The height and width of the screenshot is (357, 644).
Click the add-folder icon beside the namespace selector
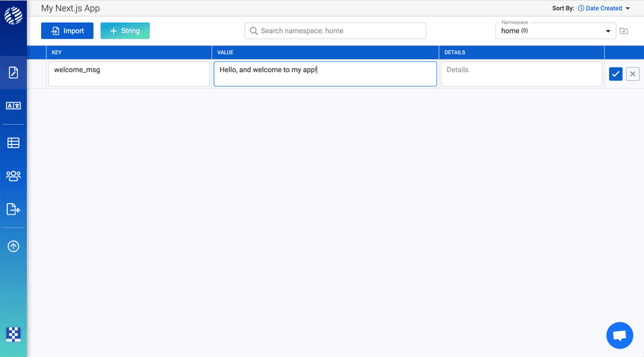click(x=624, y=30)
